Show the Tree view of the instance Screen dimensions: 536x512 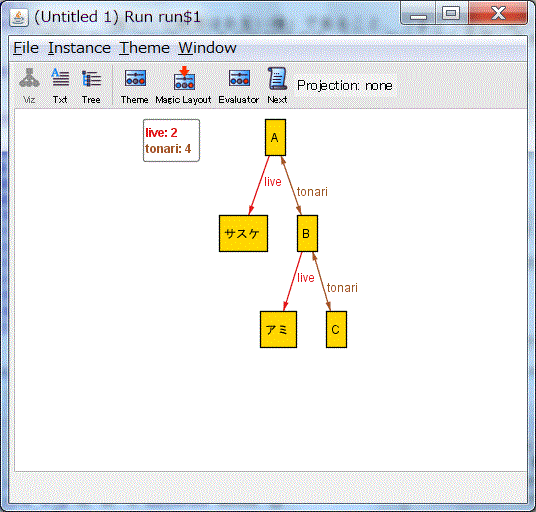91,85
